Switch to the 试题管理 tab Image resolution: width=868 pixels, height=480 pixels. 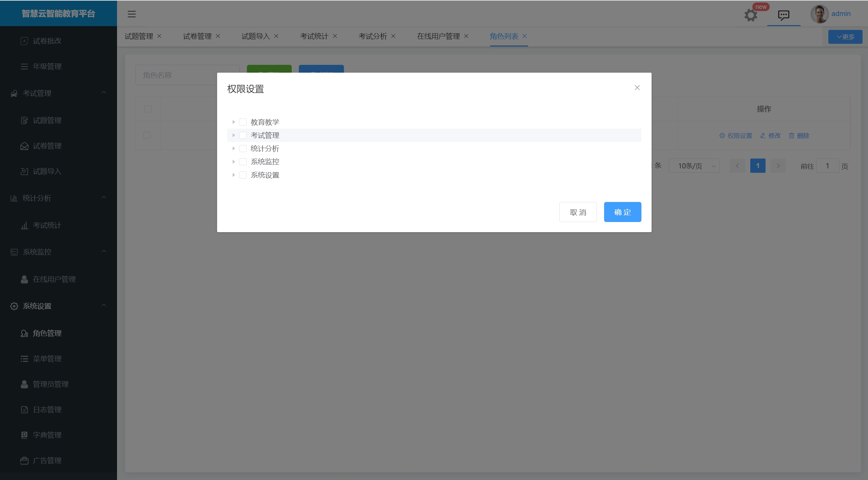click(139, 36)
